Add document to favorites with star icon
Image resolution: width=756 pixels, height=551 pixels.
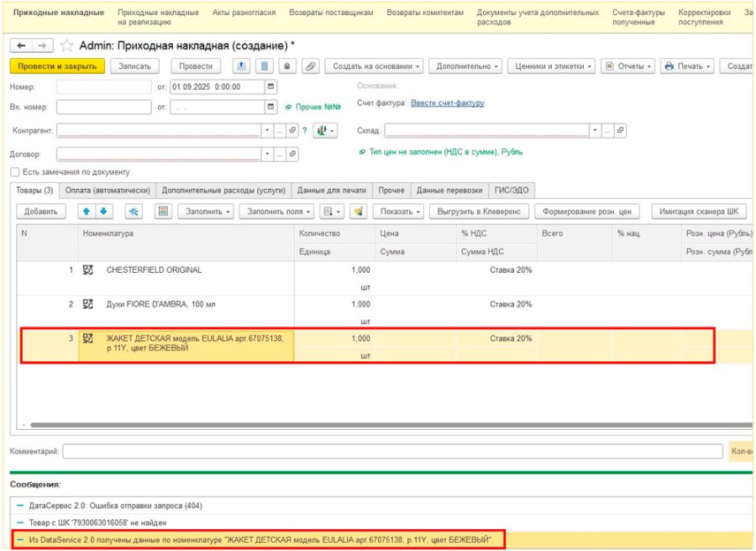66,46
